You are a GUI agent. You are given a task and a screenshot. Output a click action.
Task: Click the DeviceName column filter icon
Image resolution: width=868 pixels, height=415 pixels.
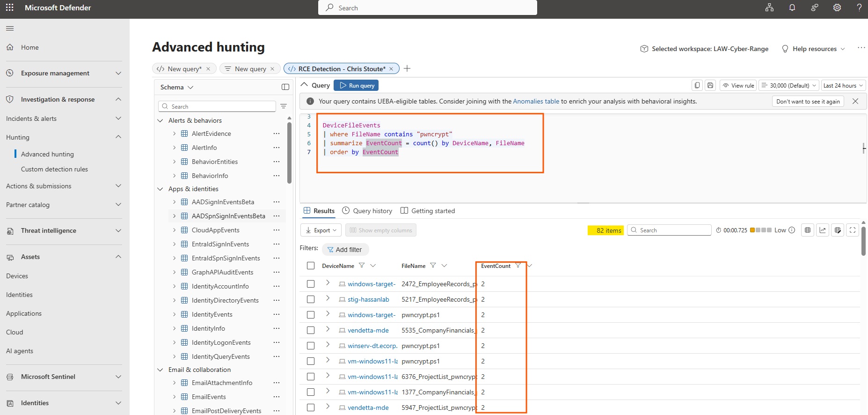click(362, 266)
